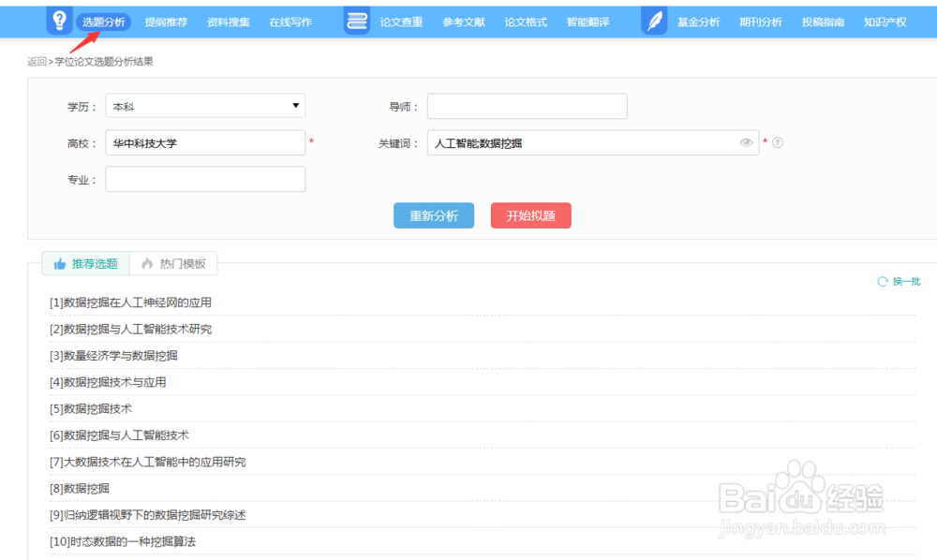Toggle the eye icon in keyword field
Screen dimensions: 937x560
tap(746, 142)
